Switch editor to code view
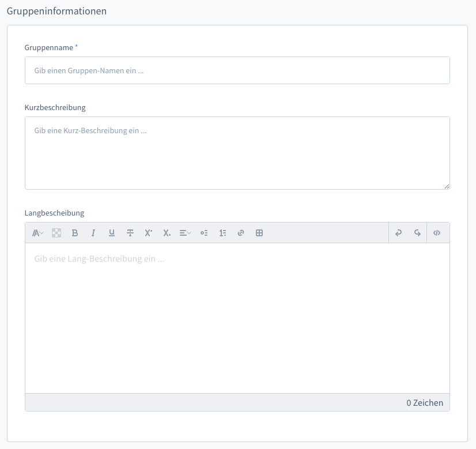 click(437, 233)
